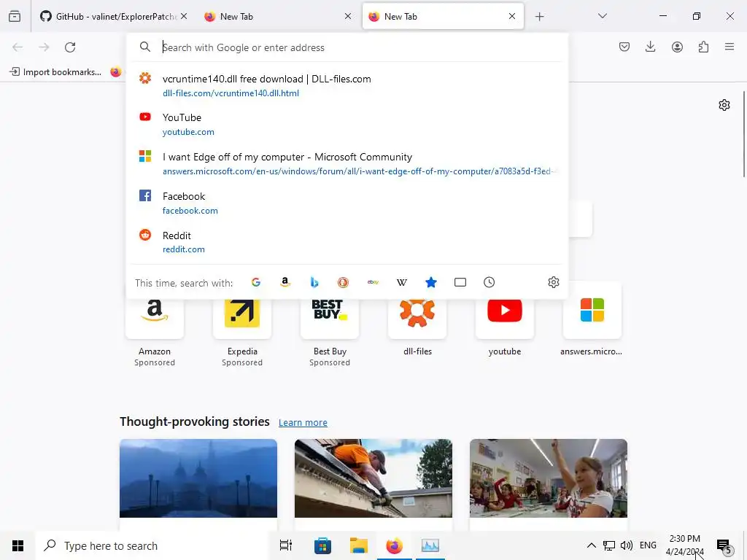Close the active New Tab
The height and width of the screenshot is (560, 747).
tap(512, 17)
